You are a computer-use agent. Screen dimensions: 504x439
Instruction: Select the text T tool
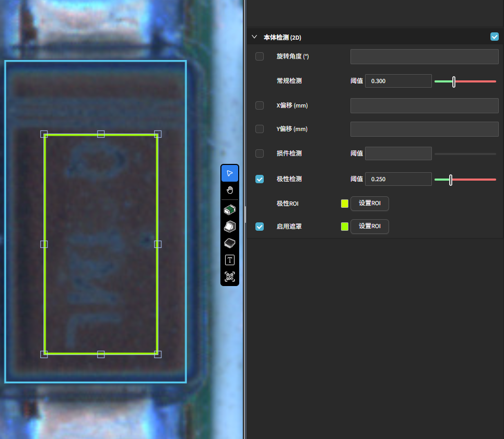pos(230,260)
